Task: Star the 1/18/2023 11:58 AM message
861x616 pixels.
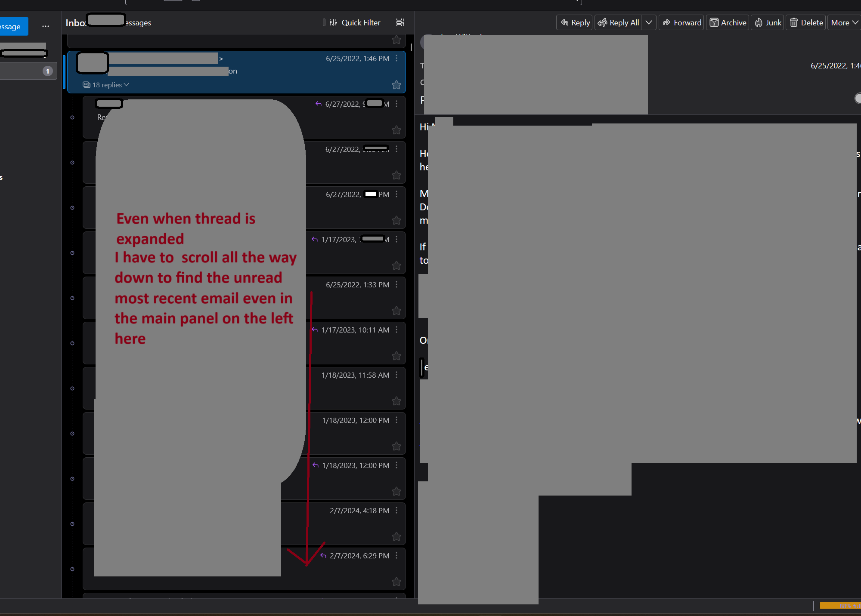Action: click(396, 401)
